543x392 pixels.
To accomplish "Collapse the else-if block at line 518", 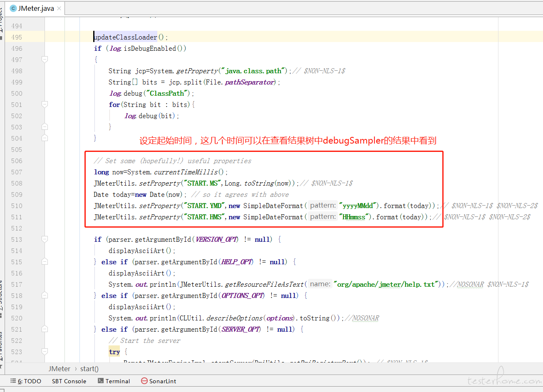I will pyautogui.click(x=45, y=295).
